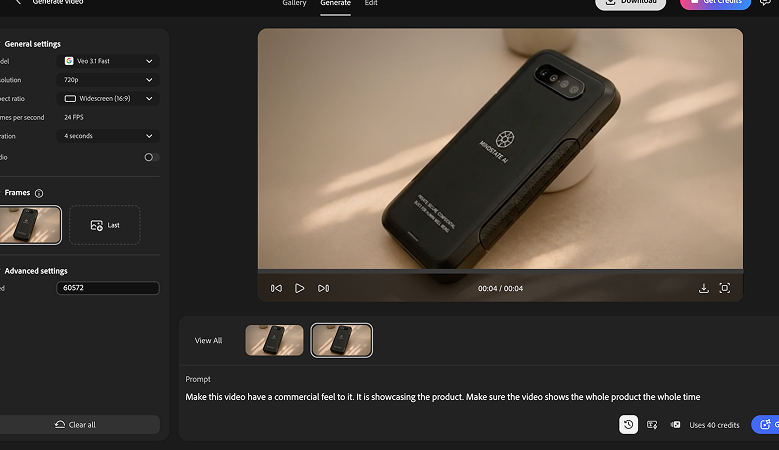Click the Frames info icon

pyautogui.click(x=39, y=193)
